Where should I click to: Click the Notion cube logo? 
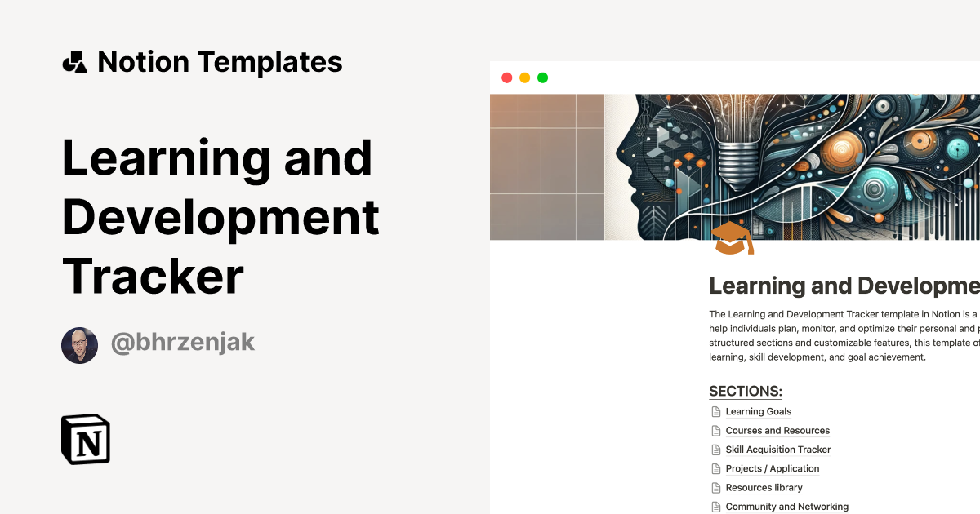pyautogui.click(x=86, y=440)
